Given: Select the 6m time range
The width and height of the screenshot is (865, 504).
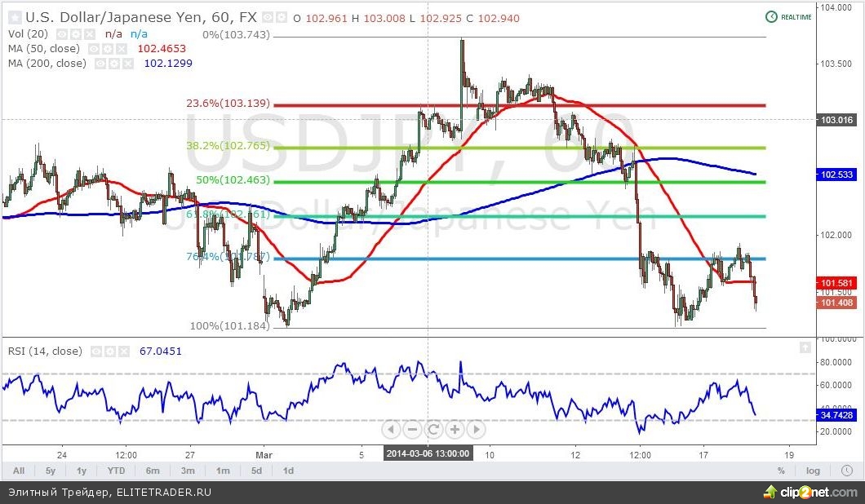Looking at the screenshot, I should [x=153, y=471].
